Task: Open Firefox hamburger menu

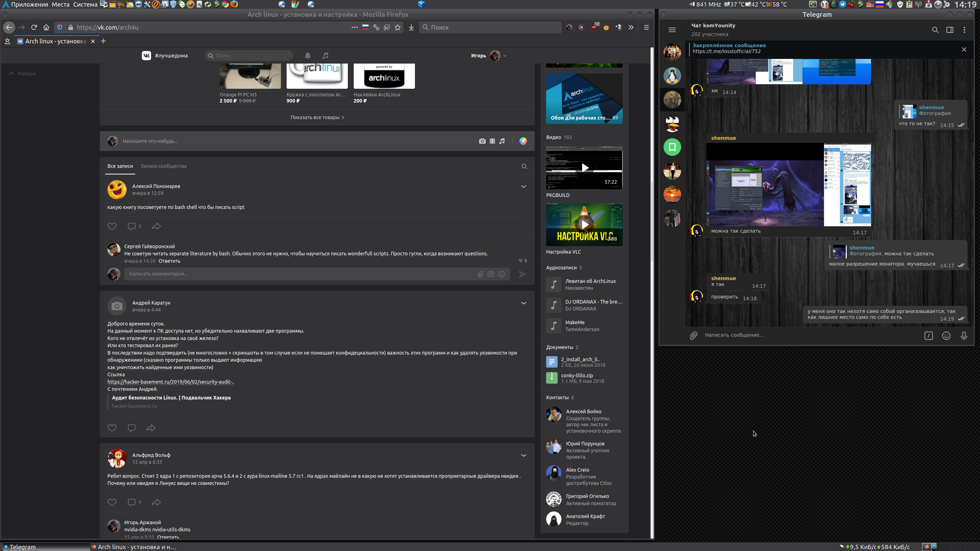Action: pos(646,27)
